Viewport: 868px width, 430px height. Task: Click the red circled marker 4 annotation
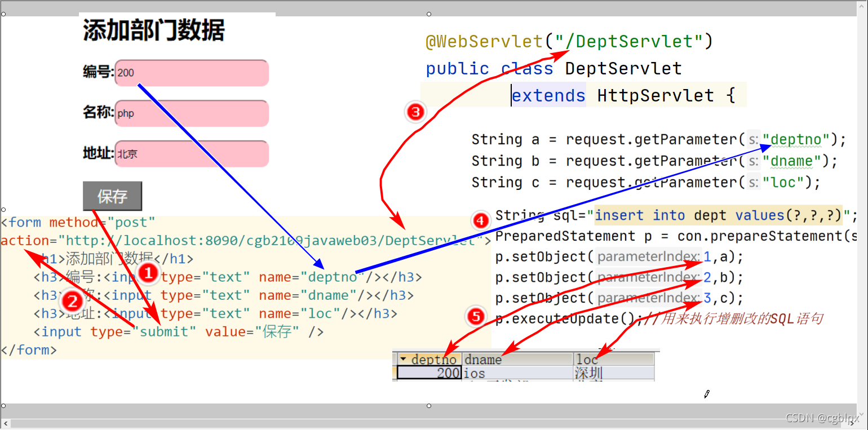tap(480, 220)
